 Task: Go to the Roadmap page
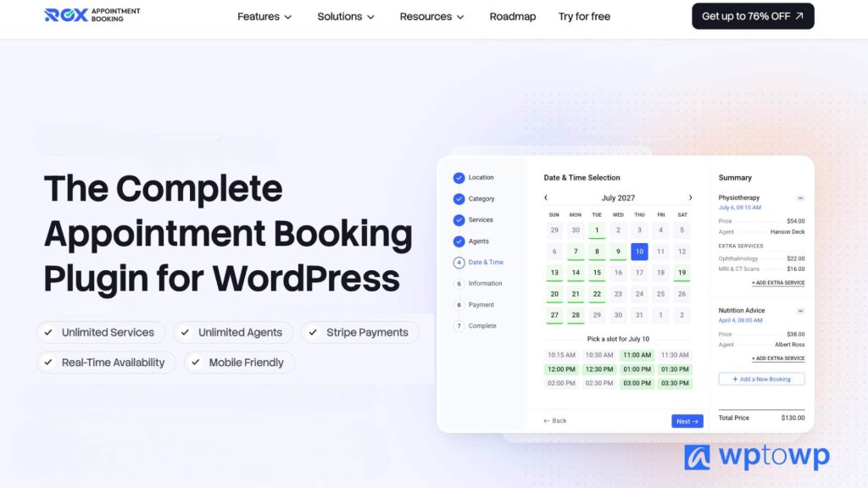[513, 17]
